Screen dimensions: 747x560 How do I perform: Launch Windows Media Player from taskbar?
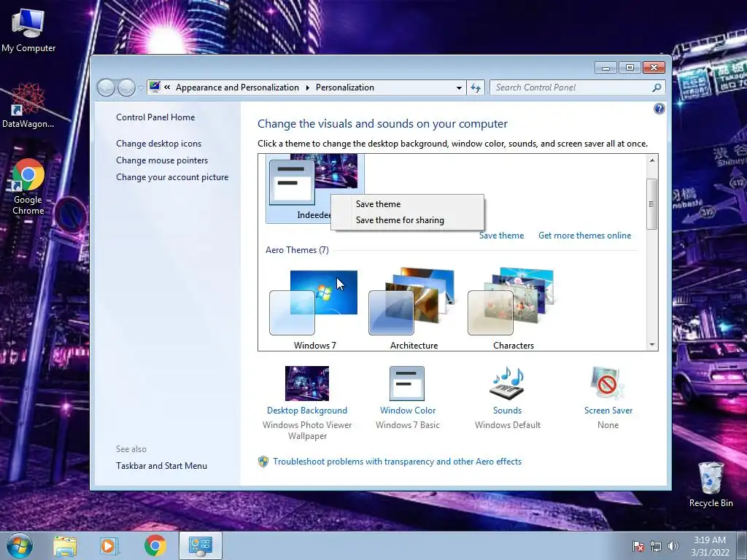click(109, 546)
